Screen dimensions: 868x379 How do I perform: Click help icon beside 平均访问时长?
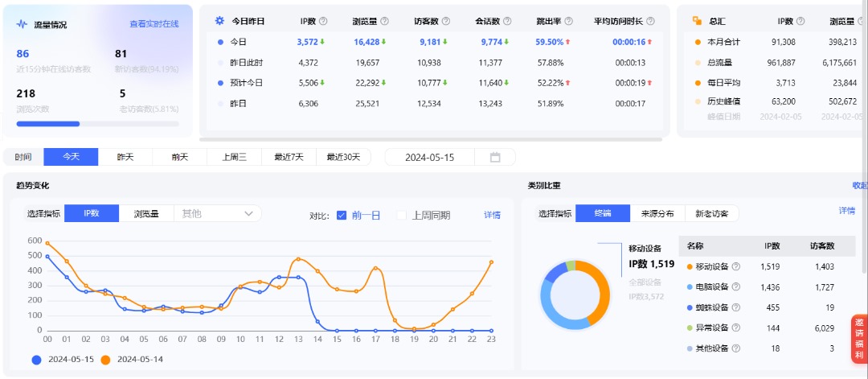point(649,21)
